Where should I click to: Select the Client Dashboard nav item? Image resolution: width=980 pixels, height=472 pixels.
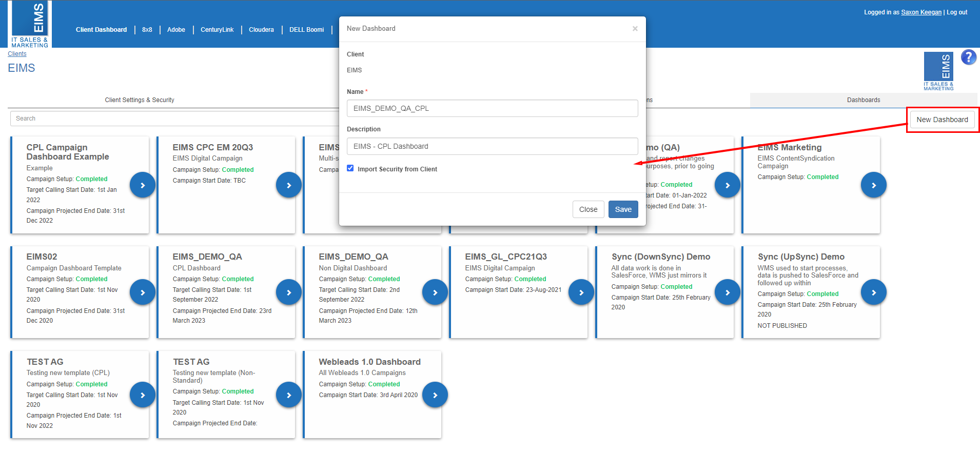tap(102, 30)
